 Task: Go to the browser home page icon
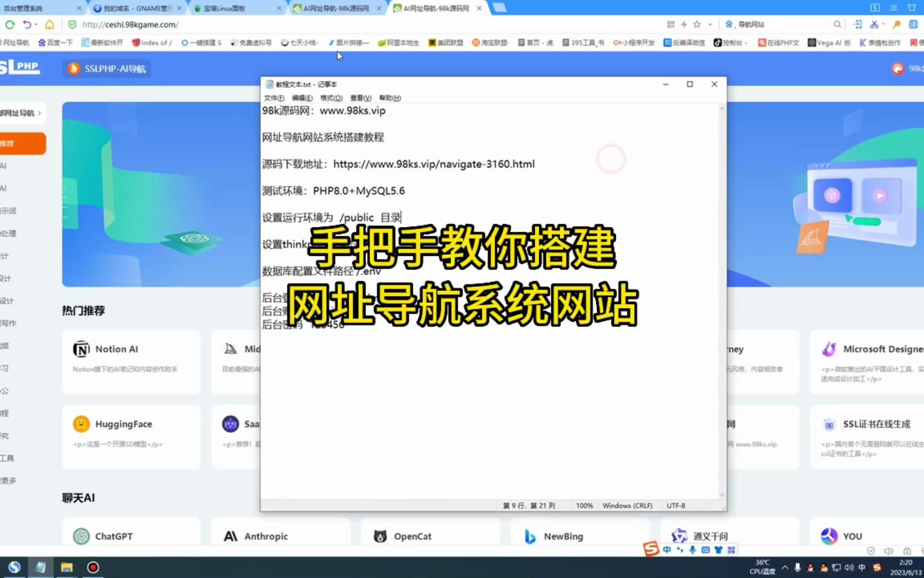[x=49, y=24]
